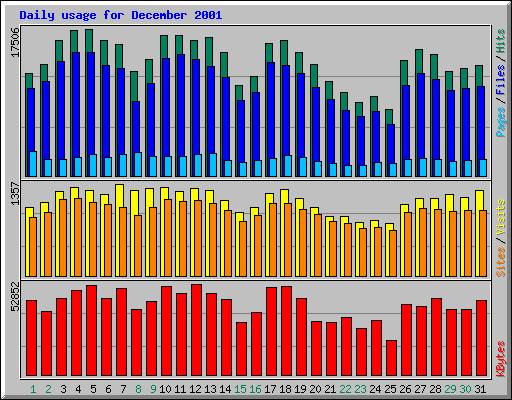Viewport: 512px width, 400px height.
Task: Click day label 19 on the axis
Action: point(300,389)
